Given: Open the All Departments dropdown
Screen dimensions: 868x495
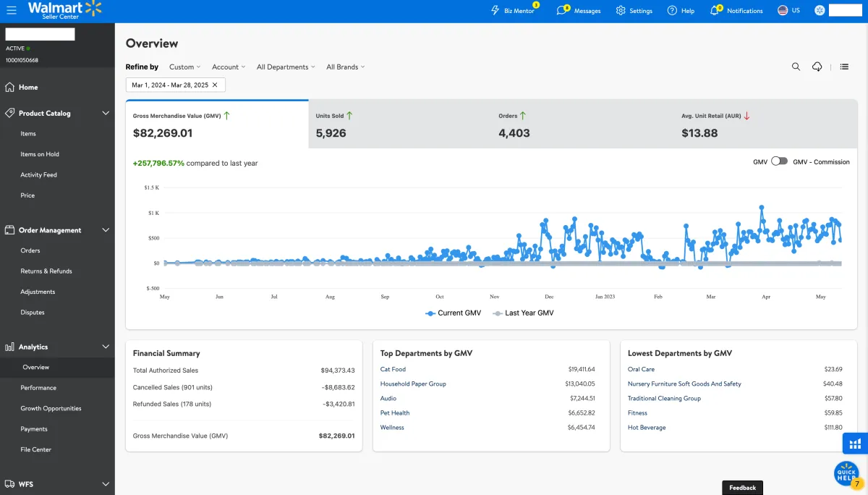Looking at the screenshot, I should tap(286, 67).
